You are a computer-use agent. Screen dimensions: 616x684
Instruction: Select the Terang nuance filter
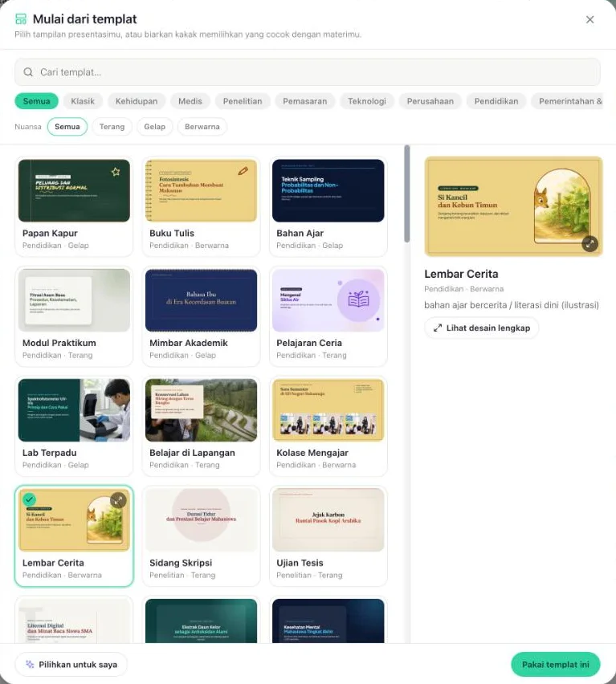pos(112,127)
